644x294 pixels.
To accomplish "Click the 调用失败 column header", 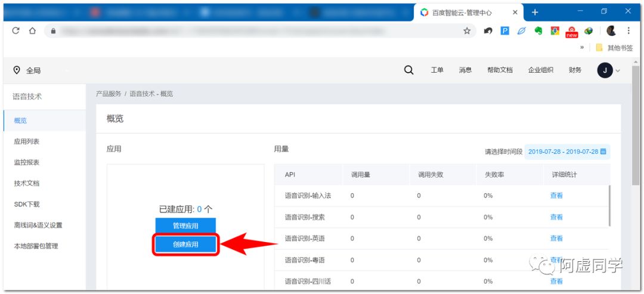I will click(431, 175).
